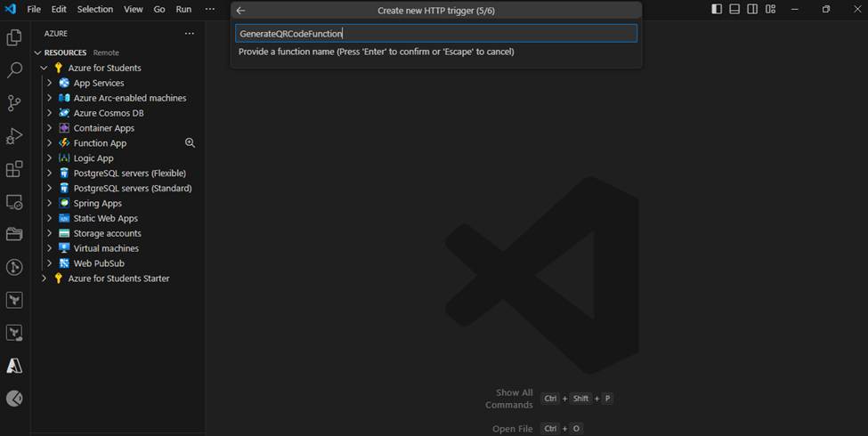
Task: Toggle the primary side bar layout icon
Action: [717, 9]
